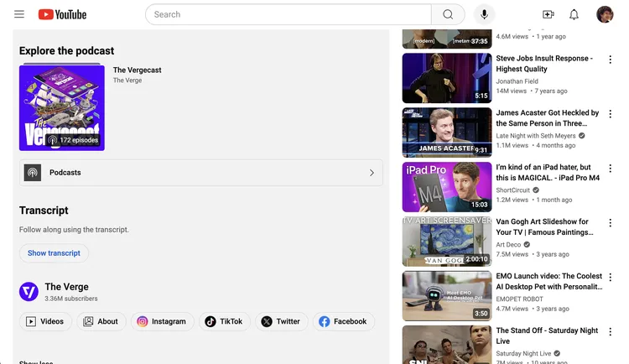Click the search magnifier button
Screen dimensions: 629x364
[448, 14]
